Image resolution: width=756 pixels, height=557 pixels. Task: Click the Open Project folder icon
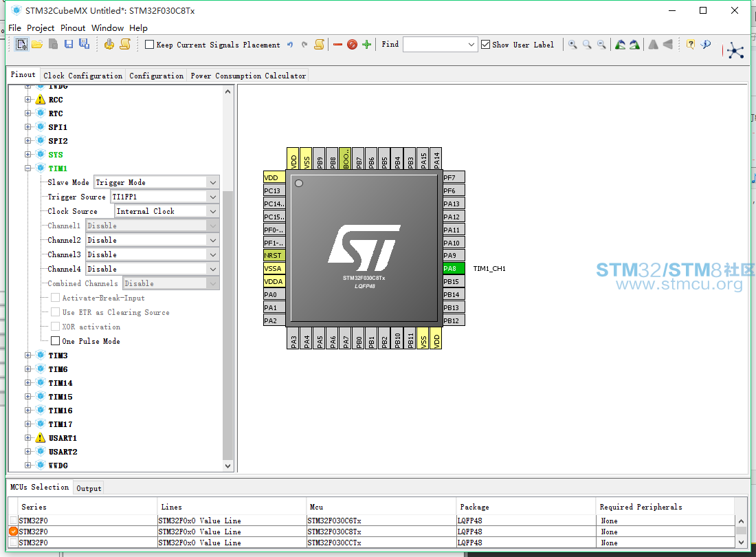click(37, 45)
